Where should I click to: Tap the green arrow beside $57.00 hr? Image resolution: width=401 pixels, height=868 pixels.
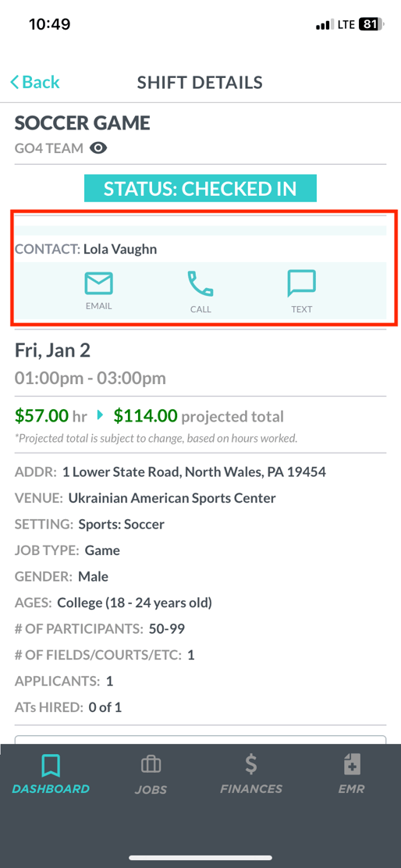coord(100,414)
